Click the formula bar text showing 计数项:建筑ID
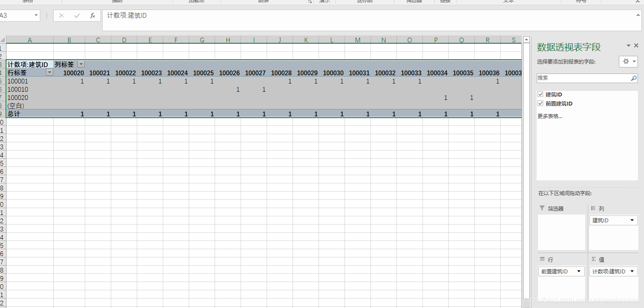The height and width of the screenshot is (308, 644). (x=127, y=16)
